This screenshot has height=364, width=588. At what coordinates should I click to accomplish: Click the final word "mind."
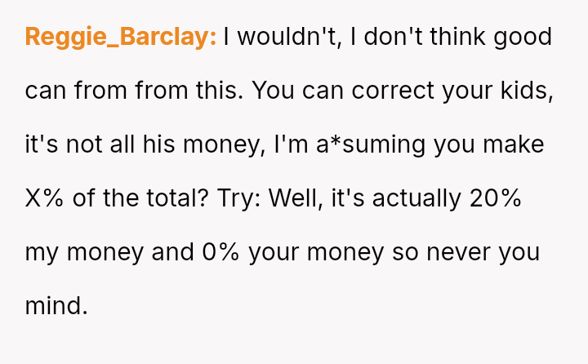tap(56, 306)
